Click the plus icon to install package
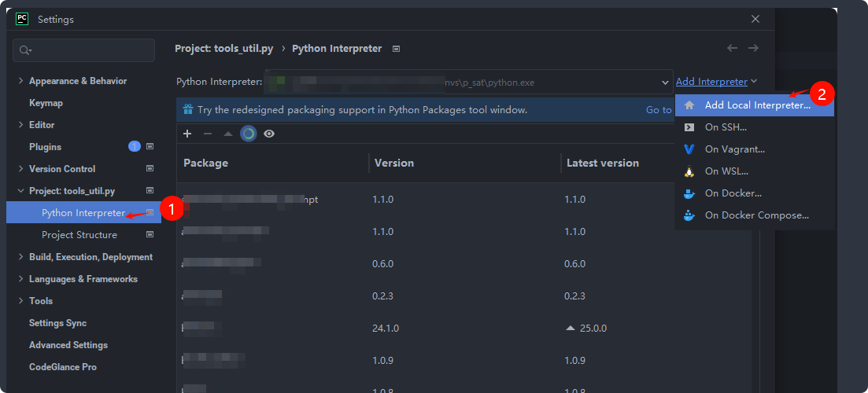The image size is (868, 393). tap(187, 134)
